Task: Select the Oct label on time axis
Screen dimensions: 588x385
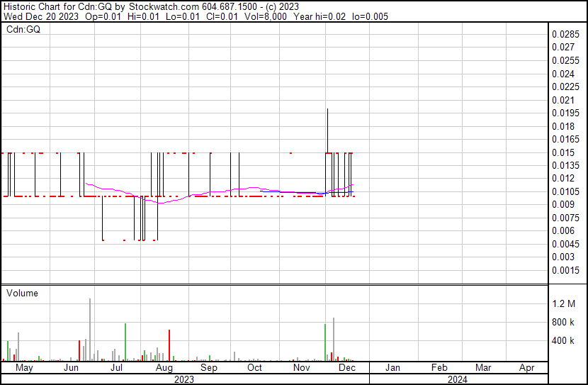Action: click(254, 368)
